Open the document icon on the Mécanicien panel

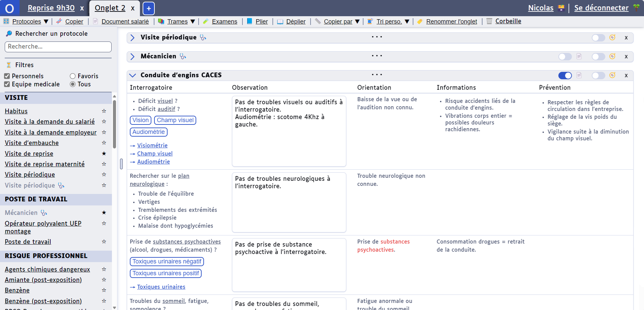(x=579, y=57)
